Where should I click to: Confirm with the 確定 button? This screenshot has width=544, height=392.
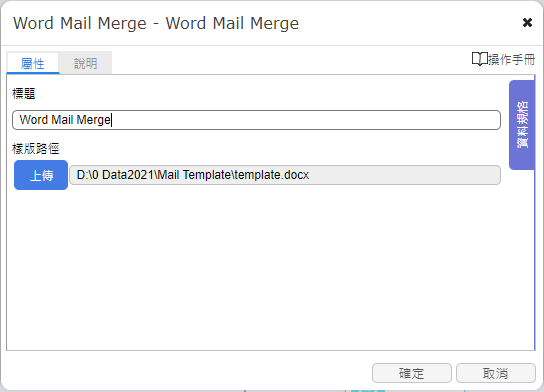click(x=412, y=373)
